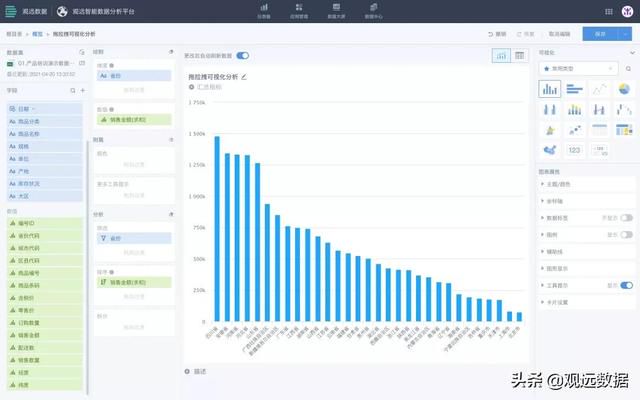
Task: Click the cancel editing button
Action: (559, 34)
